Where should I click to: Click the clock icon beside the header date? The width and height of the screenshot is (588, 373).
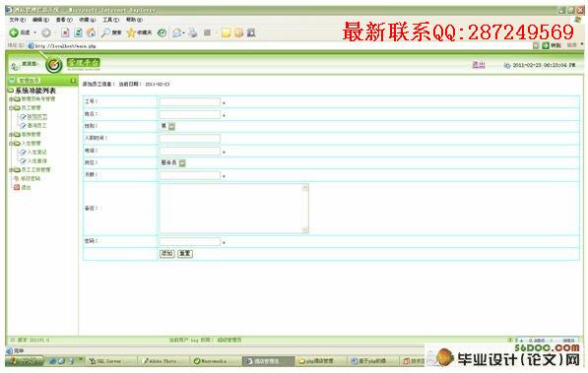(x=507, y=66)
